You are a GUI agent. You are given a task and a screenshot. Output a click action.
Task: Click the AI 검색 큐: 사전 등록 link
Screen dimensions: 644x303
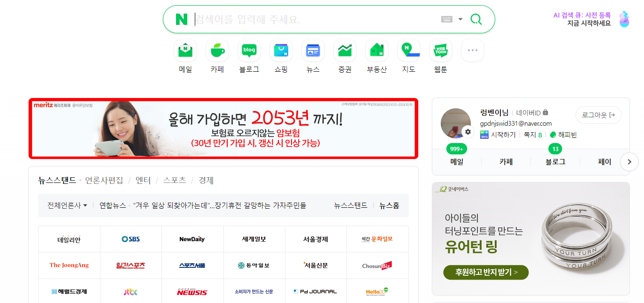(582, 15)
